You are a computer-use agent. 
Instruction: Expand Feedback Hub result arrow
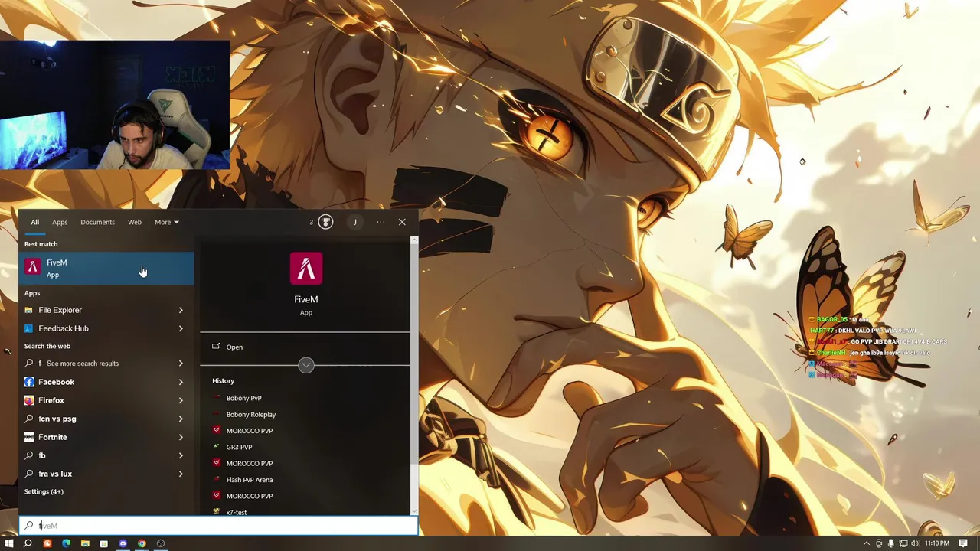181,328
